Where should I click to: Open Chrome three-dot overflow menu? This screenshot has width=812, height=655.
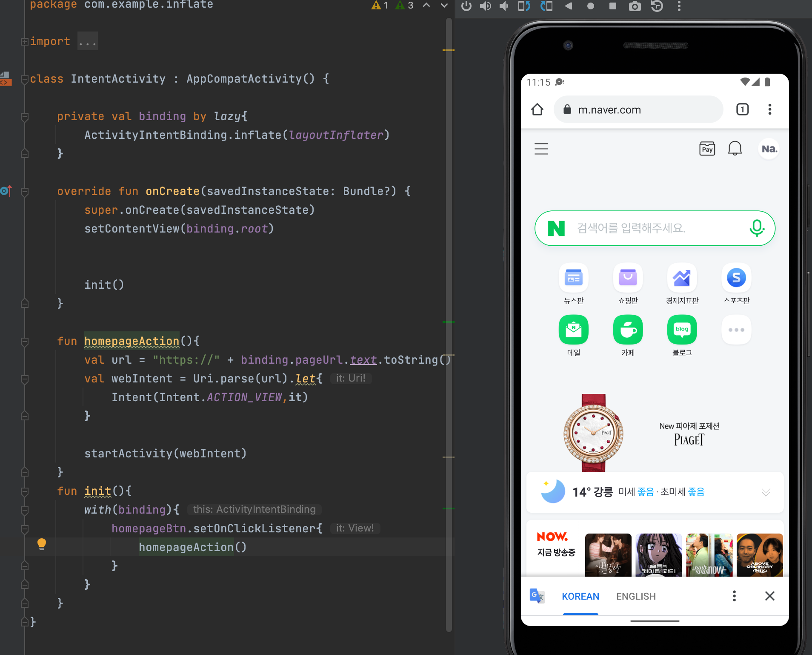(x=770, y=109)
